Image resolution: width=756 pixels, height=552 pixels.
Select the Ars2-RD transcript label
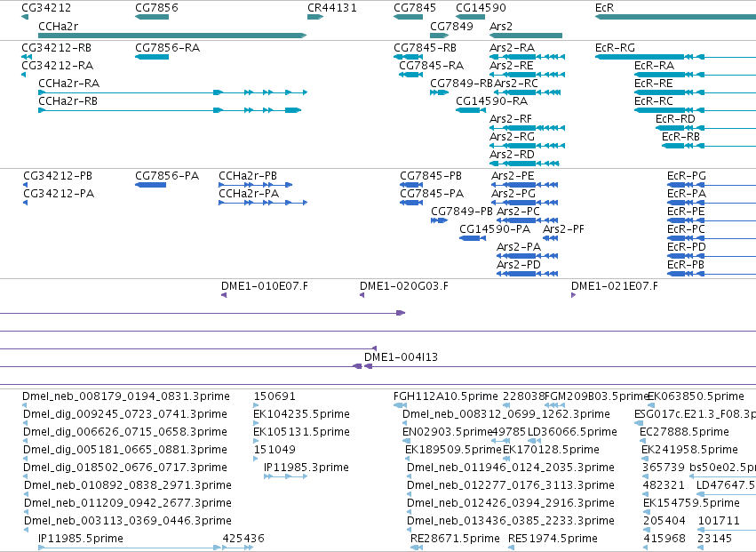[512, 155]
